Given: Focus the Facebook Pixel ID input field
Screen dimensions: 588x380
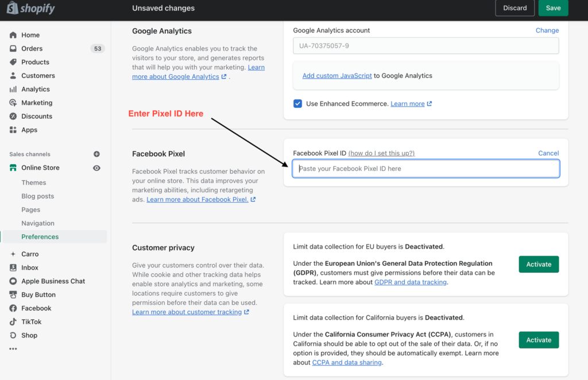Looking at the screenshot, I should point(425,169).
